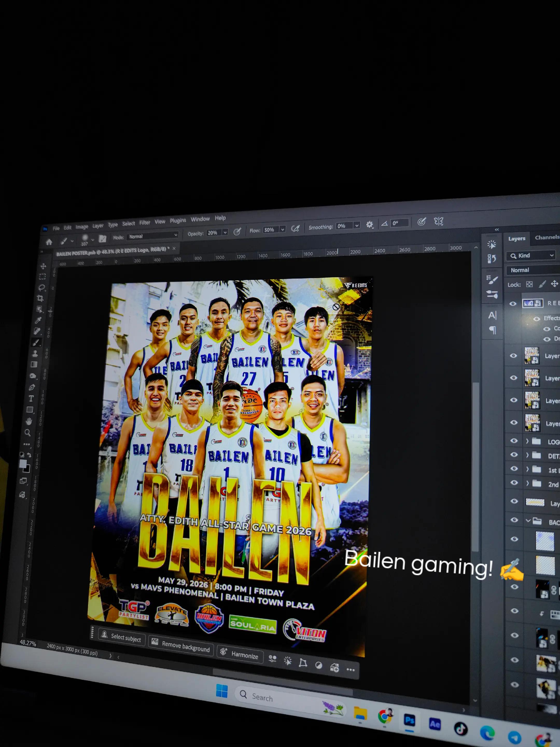Select the Zoom magnifier tool
The image size is (560, 747).
click(x=27, y=433)
